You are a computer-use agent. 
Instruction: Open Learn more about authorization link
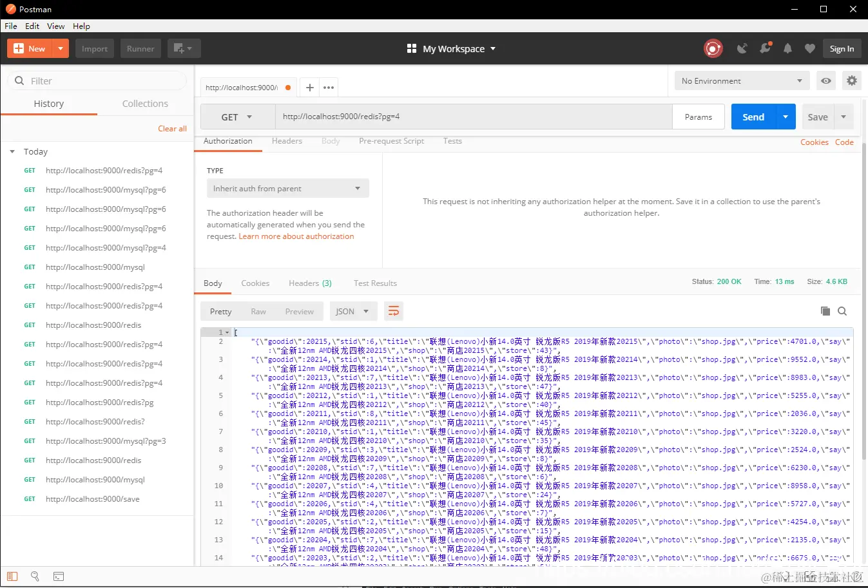296,236
